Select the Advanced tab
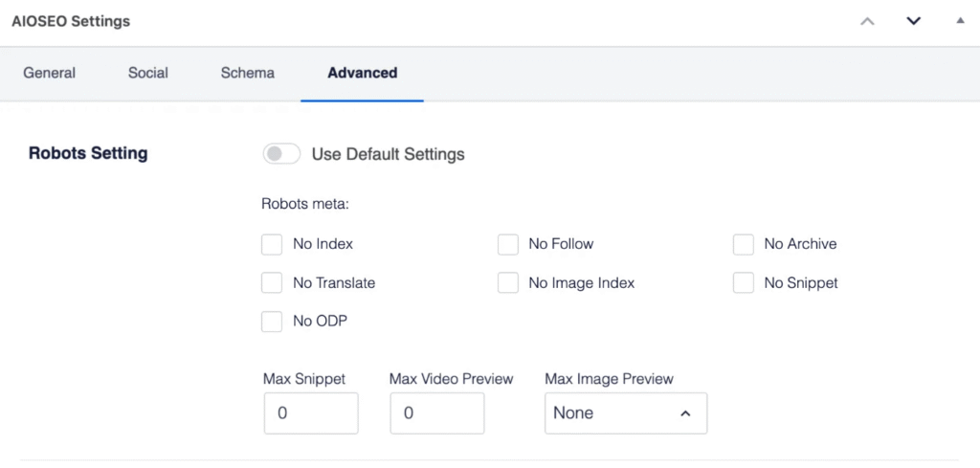Image resolution: width=980 pixels, height=468 pixels. 362,73
